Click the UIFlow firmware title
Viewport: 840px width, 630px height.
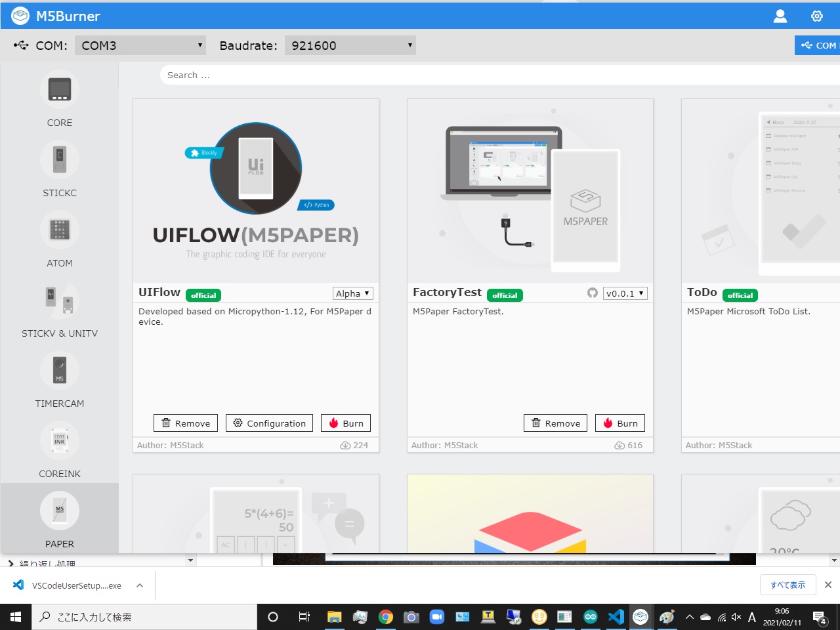[159, 292]
